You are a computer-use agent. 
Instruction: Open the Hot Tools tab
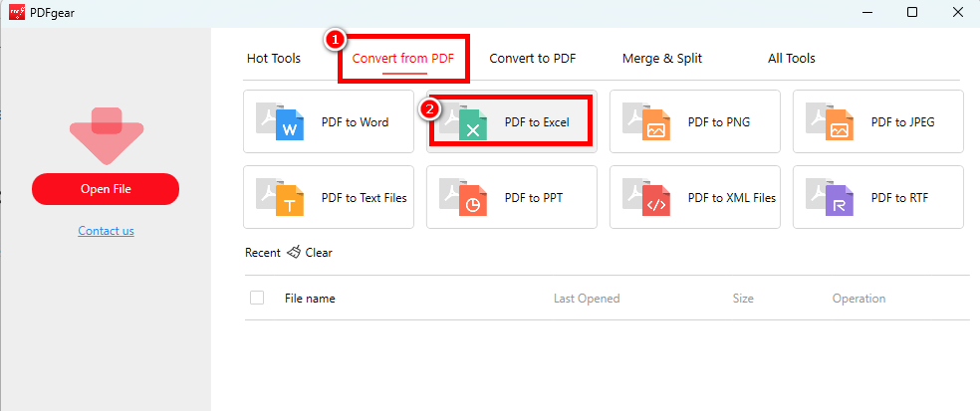(274, 58)
